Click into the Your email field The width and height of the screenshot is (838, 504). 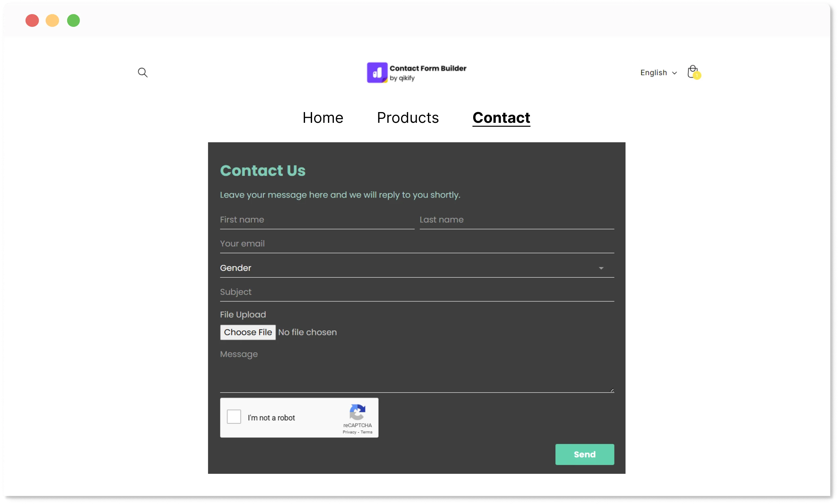(x=417, y=244)
